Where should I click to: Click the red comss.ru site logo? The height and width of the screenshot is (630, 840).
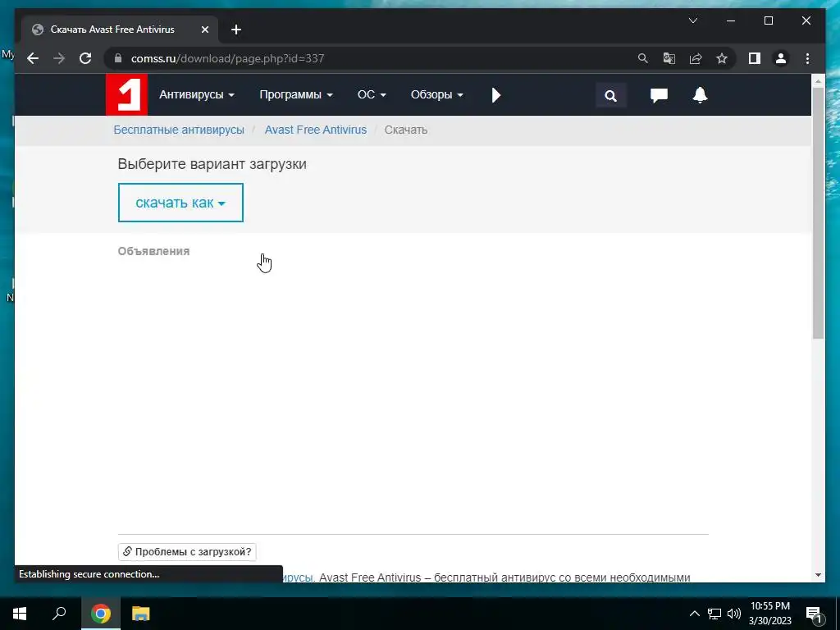pyautogui.click(x=126, y=95)
